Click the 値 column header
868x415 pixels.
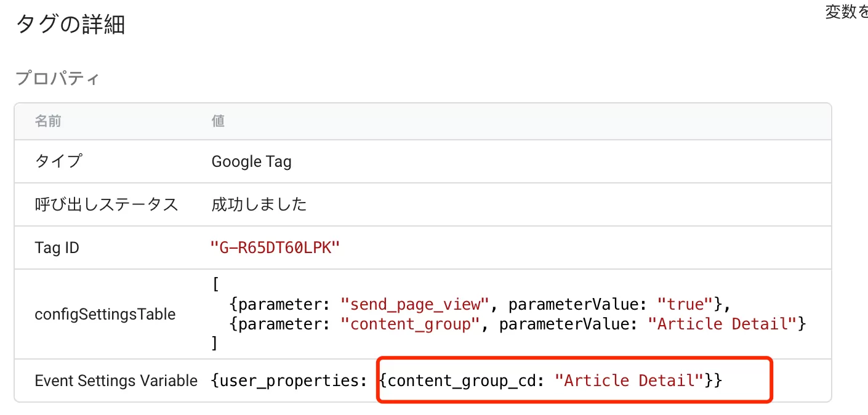click(218, 121)
